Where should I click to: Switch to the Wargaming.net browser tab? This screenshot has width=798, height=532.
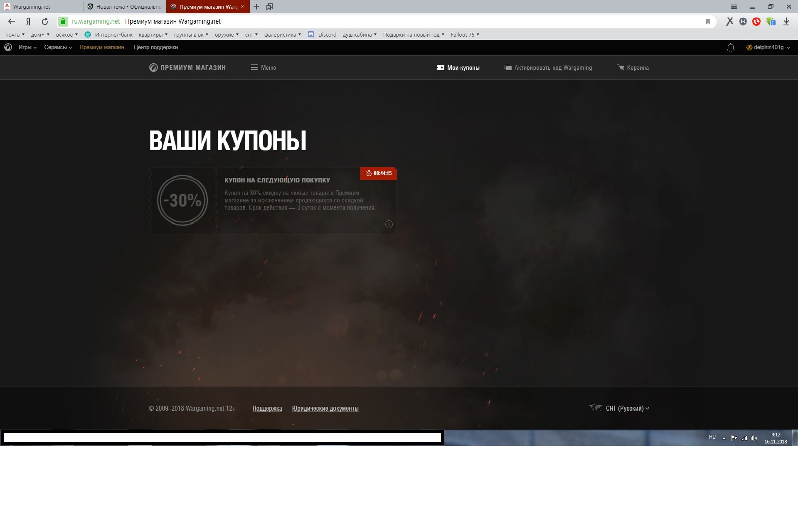[42, 7]
